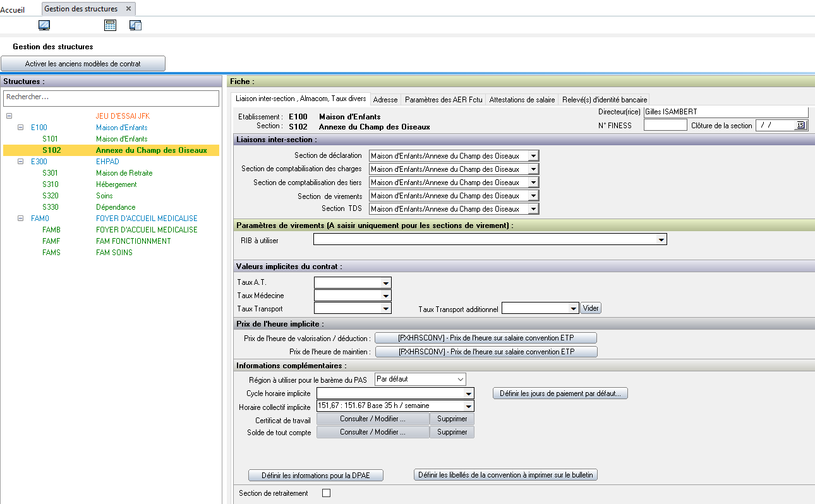Open Section de comptabilisation des tiers dropdown
Viewport: 815px width, 504px height.
(x=533, y=183)
